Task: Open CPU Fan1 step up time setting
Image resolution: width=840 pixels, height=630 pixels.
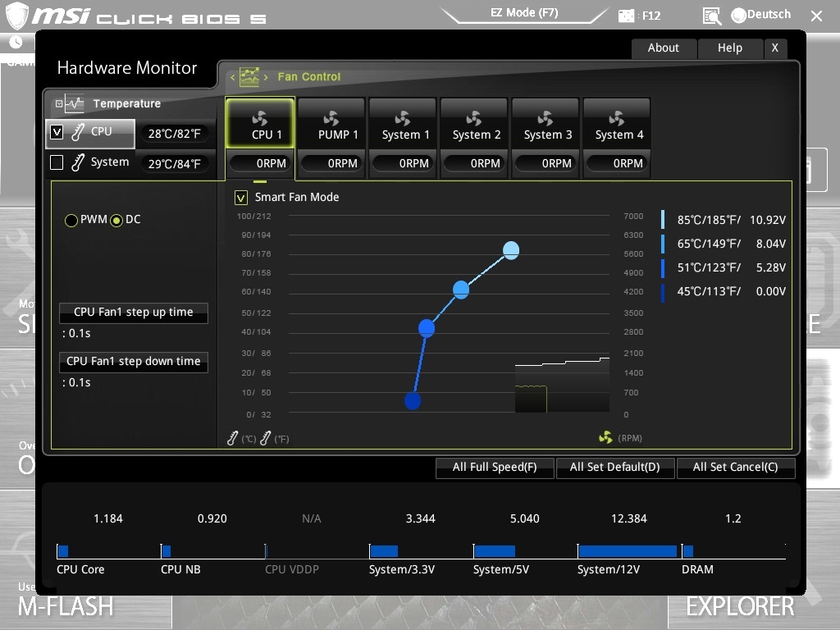Action: (133, 313)
